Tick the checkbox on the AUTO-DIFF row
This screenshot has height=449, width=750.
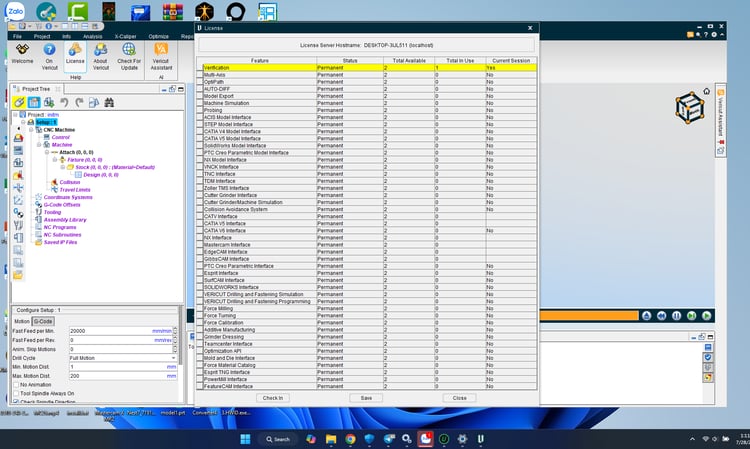point(200,89)
